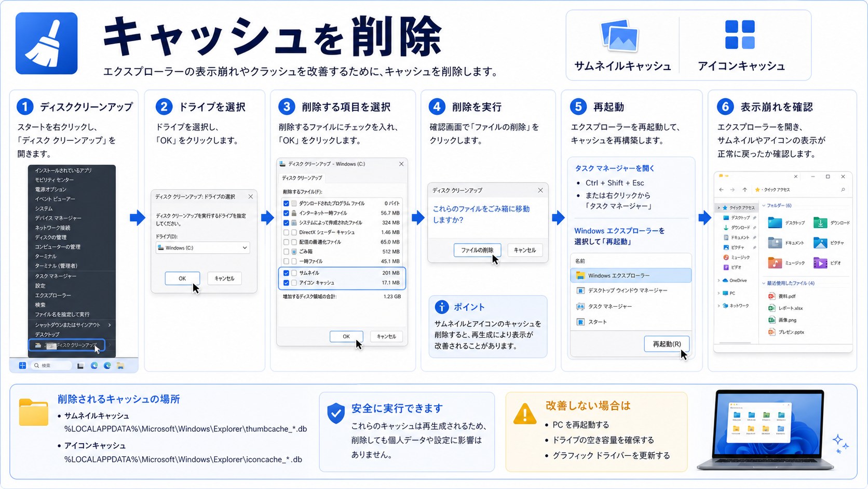Click the lock icon beside インターネット一時ファイル
This screenshot has height=489, width=868.
click(294, 213)
